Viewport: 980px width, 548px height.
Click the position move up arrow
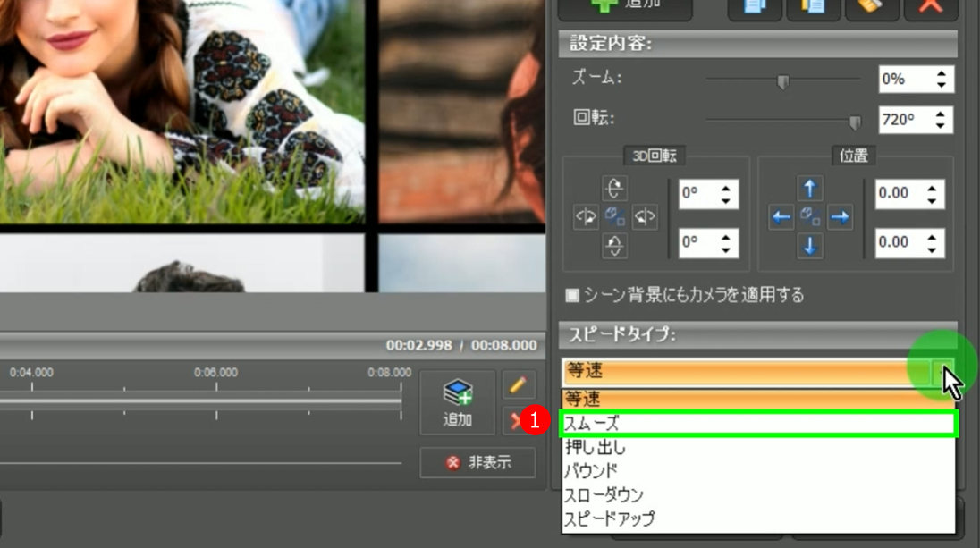pos(810,189)
